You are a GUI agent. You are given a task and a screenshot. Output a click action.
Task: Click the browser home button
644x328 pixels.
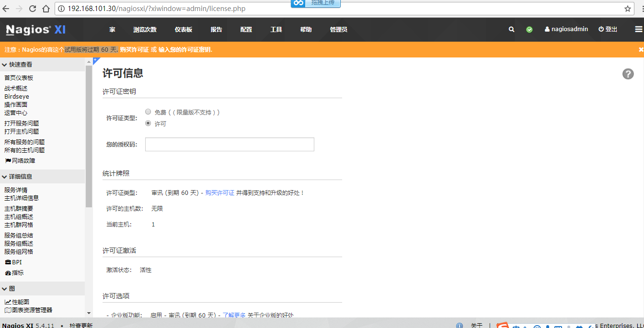point(46,9)
